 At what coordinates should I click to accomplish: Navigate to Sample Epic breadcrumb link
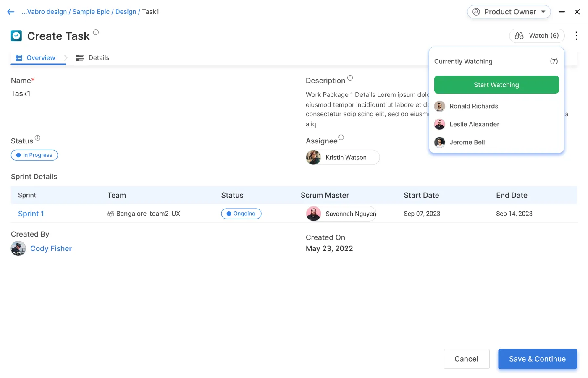point(91,12)
